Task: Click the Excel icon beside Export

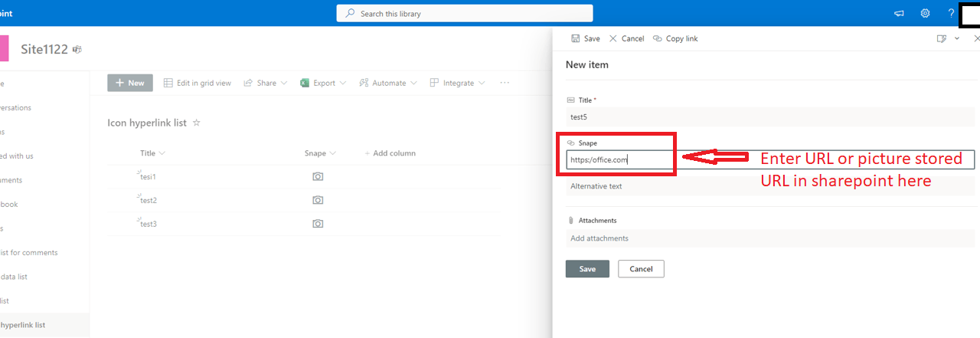Action: click(x=304, y=83)
